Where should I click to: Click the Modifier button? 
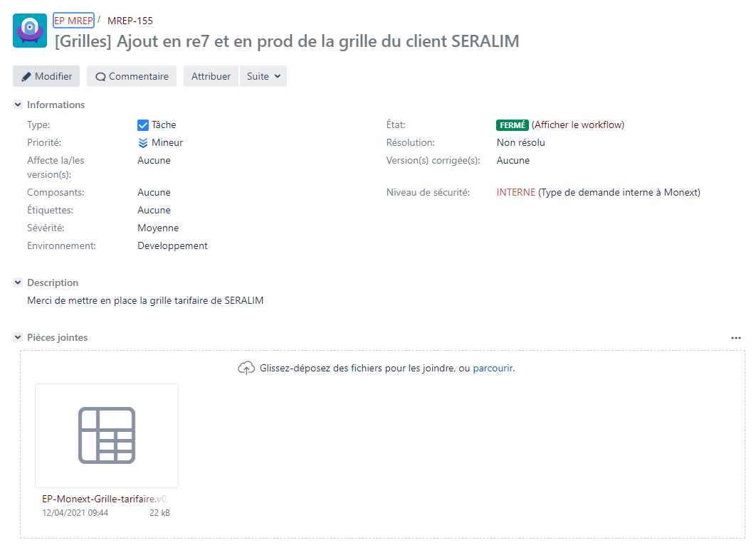(46, 77)
